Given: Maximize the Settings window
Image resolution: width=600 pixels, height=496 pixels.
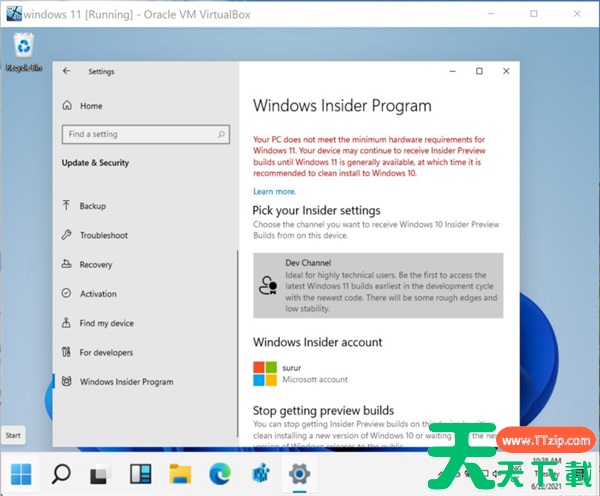Looking at the screenshot, I should 479,71.
